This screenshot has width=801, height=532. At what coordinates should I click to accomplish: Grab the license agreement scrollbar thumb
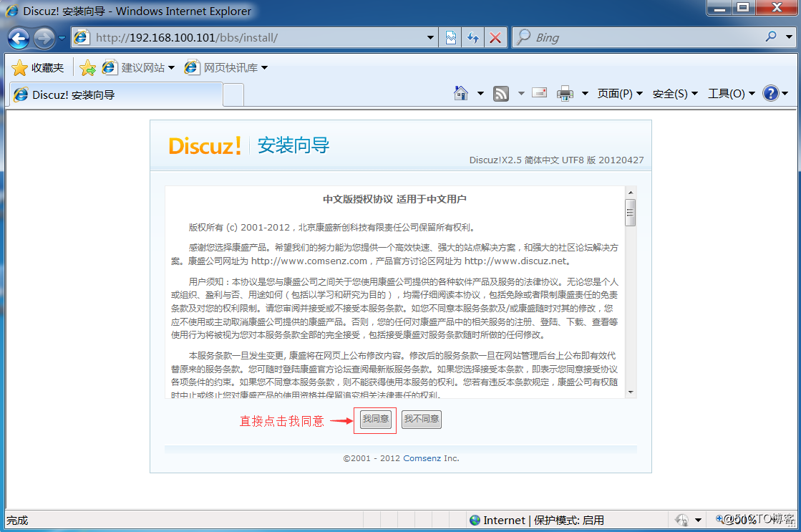[x=631, y=213]
